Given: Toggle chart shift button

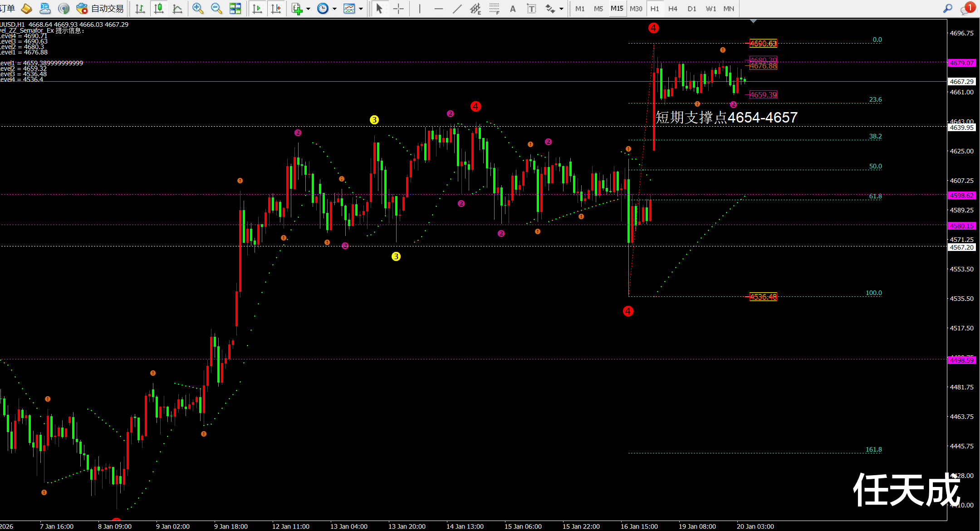Looking at the screenshot, I should 276,8.
